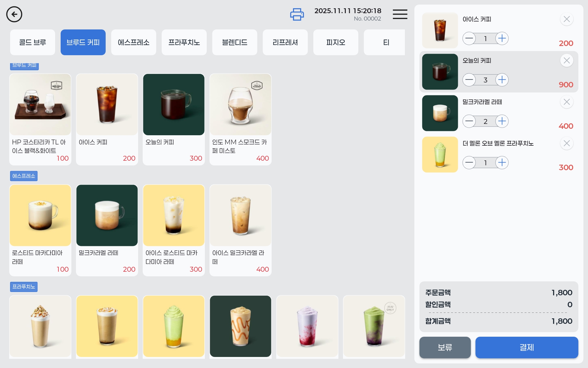588x368 pixels.
Task: Click the printer icon
Action: tap(297, 14)
